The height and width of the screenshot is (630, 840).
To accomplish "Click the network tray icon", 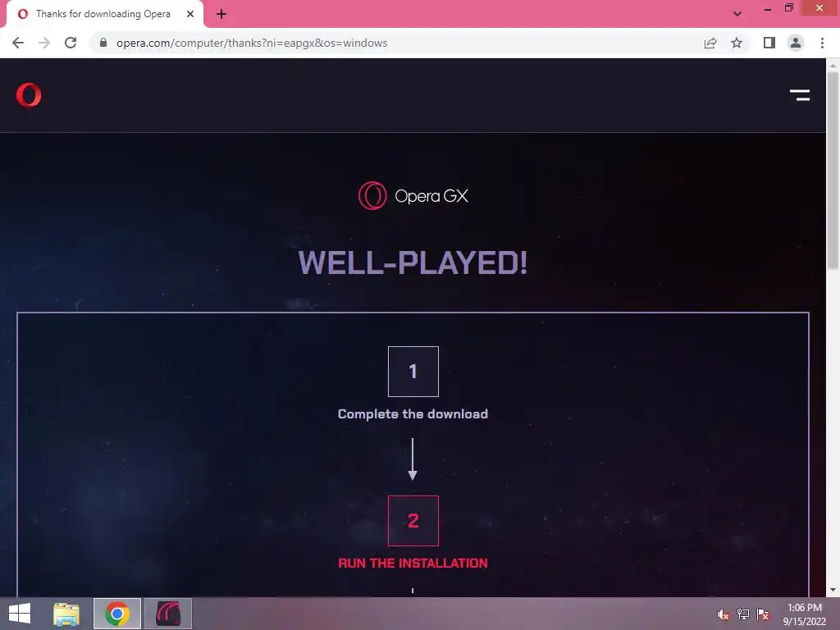I will point(743,614).
